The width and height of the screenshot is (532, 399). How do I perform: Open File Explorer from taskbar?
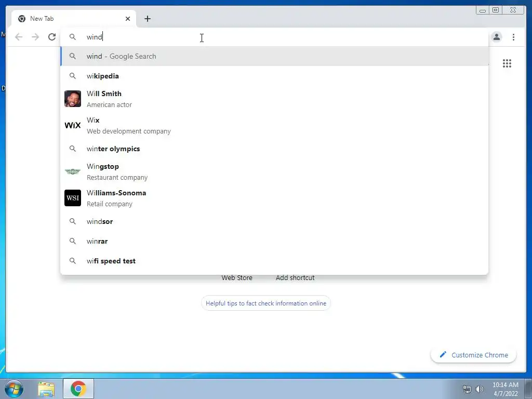46,389
